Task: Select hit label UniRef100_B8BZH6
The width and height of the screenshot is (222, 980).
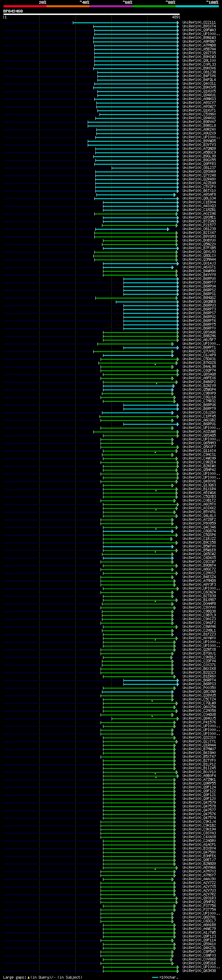Action: (199, 336)
